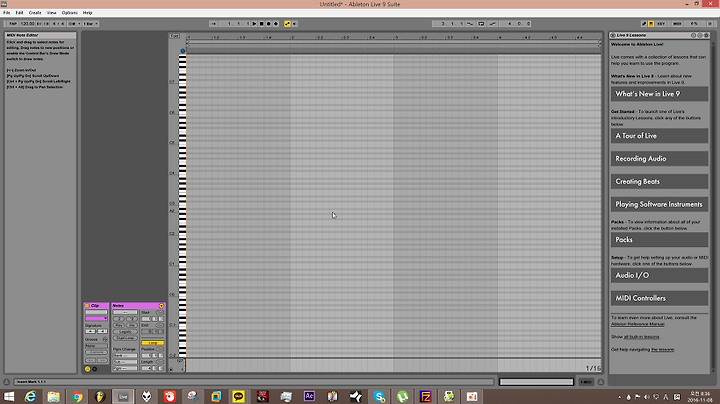Screen dimensions: 720x404
Task: Click the lessons next page arrow icon
Action: coord(700,35)
